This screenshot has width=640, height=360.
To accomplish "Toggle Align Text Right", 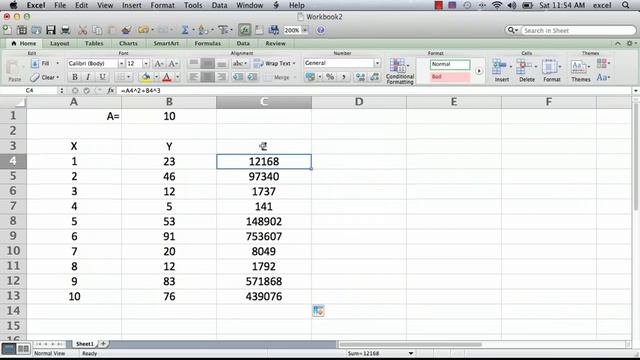I will (x=221, y=77).
